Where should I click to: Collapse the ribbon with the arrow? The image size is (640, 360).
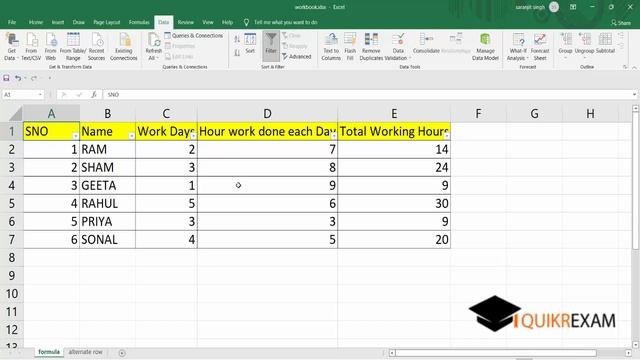tap(634, 67)
